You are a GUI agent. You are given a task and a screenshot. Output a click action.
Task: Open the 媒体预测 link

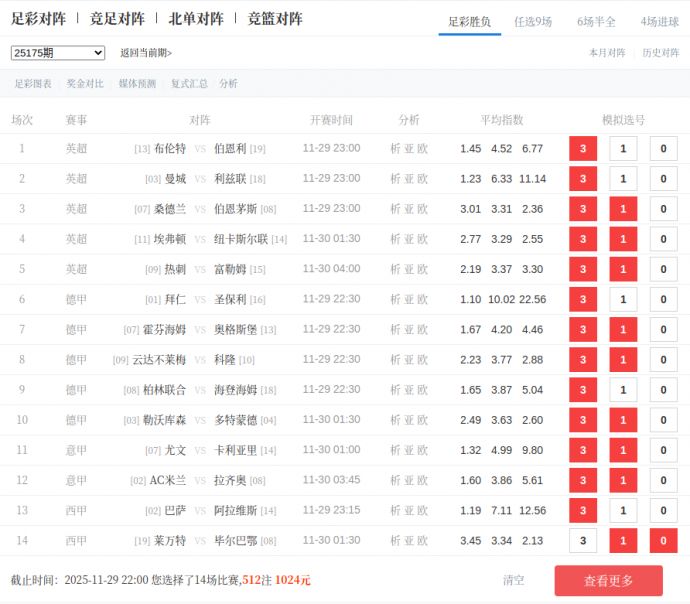point(137,84)
